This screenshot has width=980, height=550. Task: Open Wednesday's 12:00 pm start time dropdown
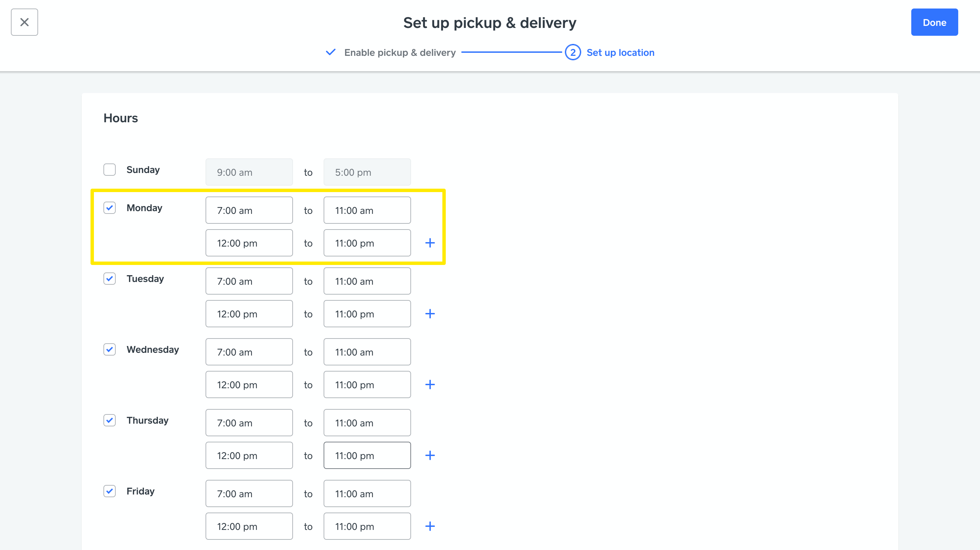[x=249, y=384]
